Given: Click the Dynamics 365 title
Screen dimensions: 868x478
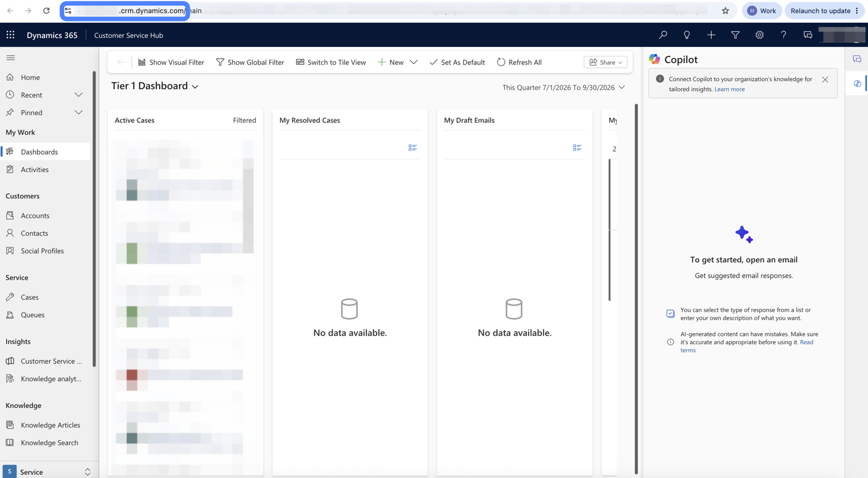Looking at the screenshot, I should (52, 35).
